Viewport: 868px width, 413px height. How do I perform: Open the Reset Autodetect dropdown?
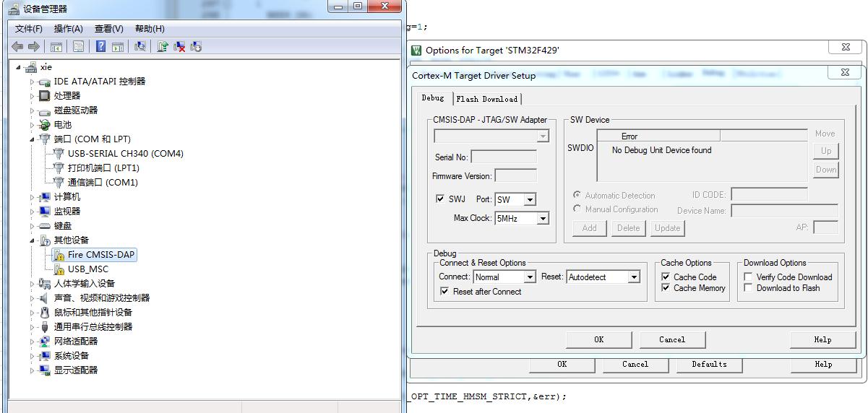[633, 277]
